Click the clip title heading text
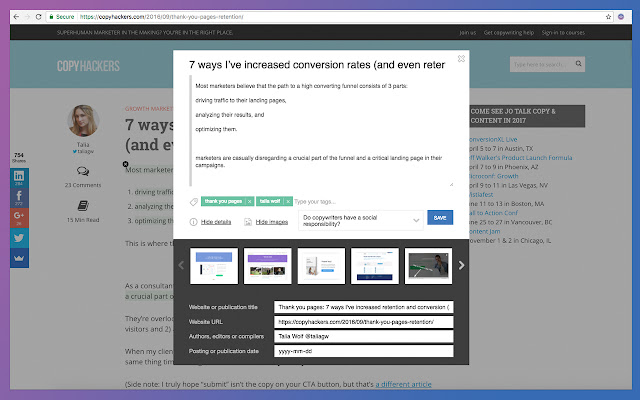Screen dimensions: 640x400 (317, 65)
